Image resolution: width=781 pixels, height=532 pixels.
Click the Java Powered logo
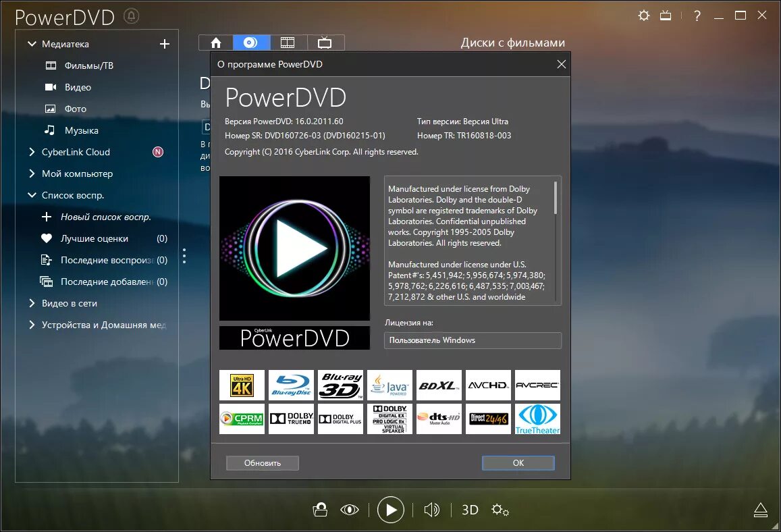click(390, 385)
